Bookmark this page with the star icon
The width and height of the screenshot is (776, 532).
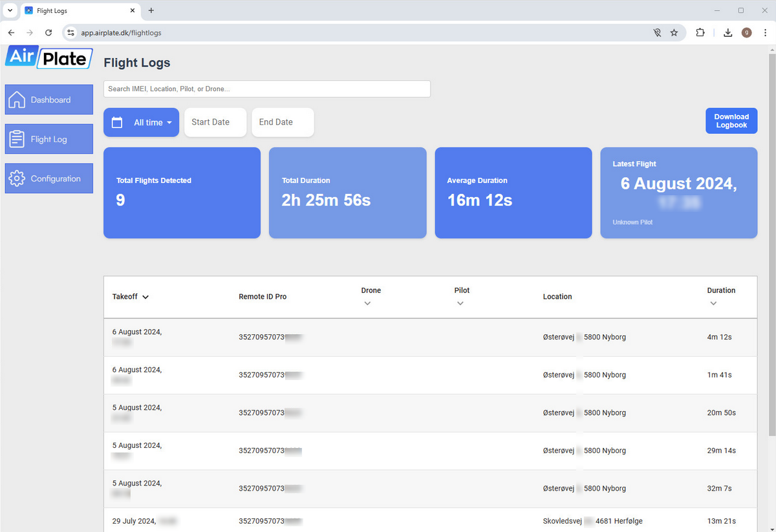tap(674, 32)
